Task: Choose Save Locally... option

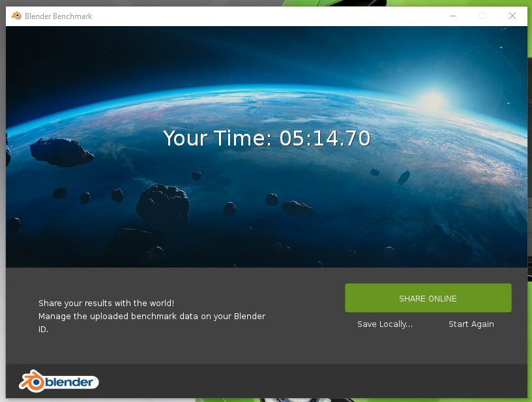Action: pos(385,324)
